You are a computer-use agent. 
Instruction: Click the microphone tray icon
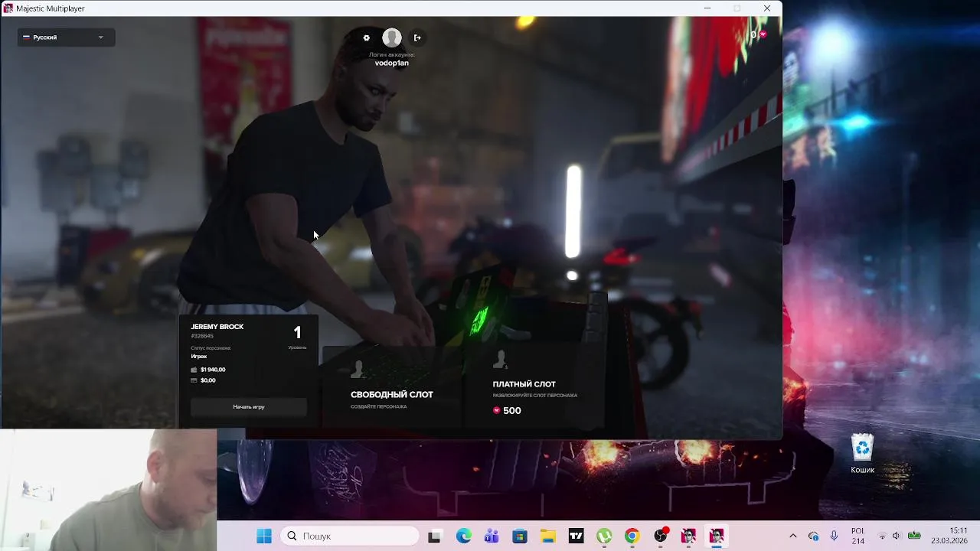834,536
